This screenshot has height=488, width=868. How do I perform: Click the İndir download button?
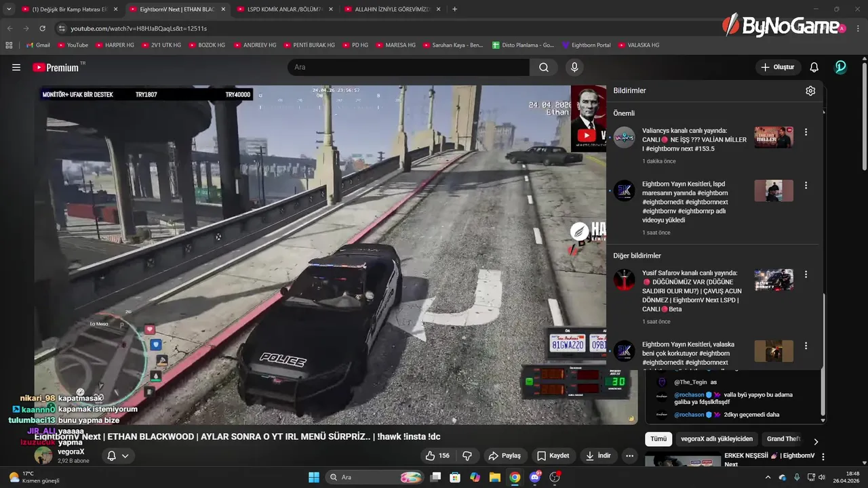pyautogui.click(x=599, y=455)
